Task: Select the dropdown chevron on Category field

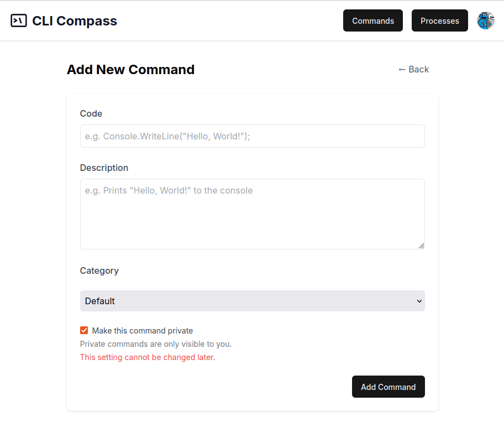Action: [x=419, y=301]
